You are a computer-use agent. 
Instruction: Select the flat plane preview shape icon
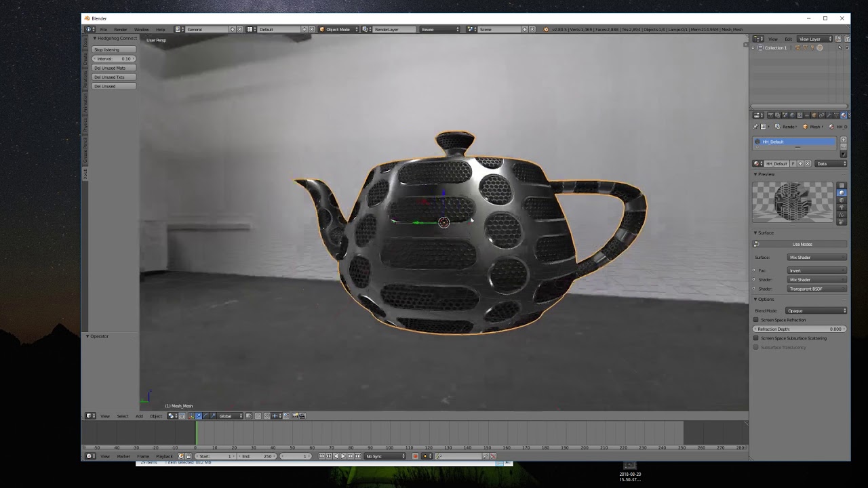pyautogui.click(x=842, y=185)
